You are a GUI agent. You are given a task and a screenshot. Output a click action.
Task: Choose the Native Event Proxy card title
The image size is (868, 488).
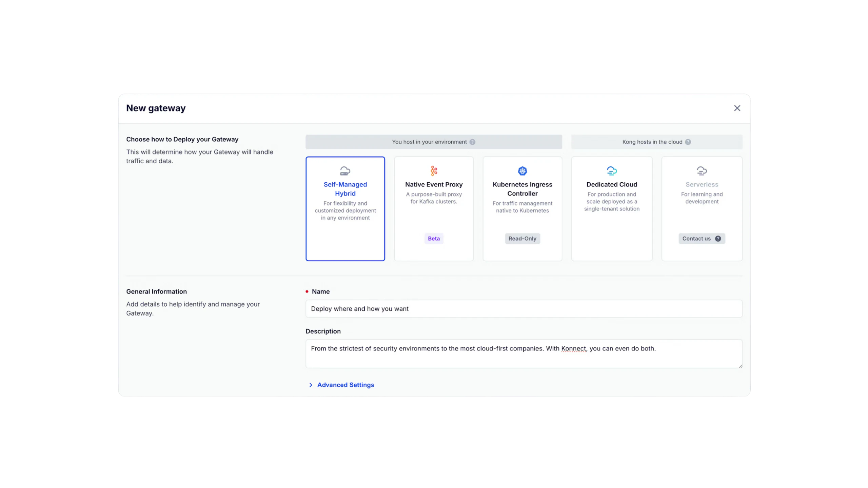point(434,184)
